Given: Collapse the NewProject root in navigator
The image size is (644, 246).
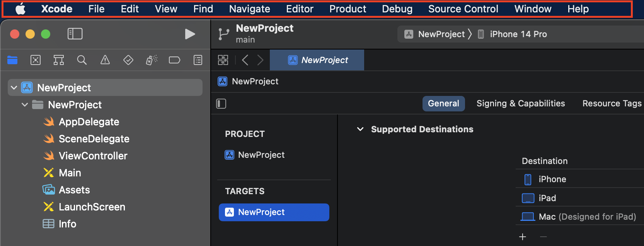Looking at the screenshot, I should [x=14, y=88].
